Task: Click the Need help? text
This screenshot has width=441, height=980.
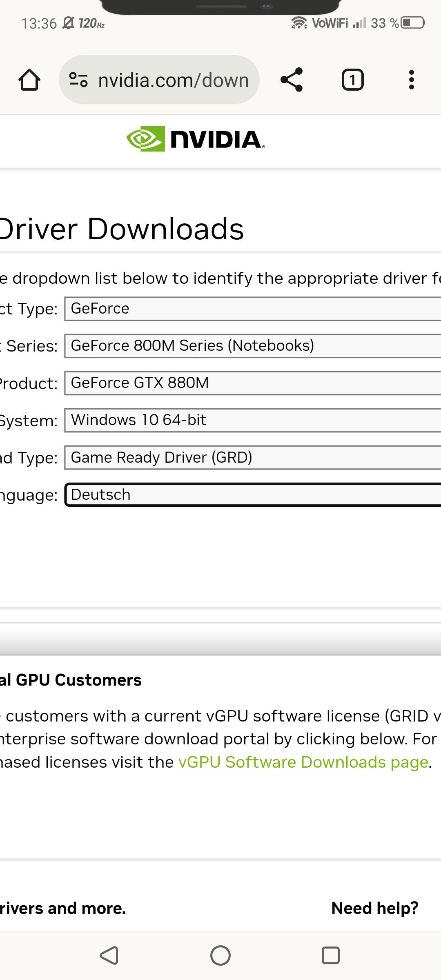Action: coord(375,908)
